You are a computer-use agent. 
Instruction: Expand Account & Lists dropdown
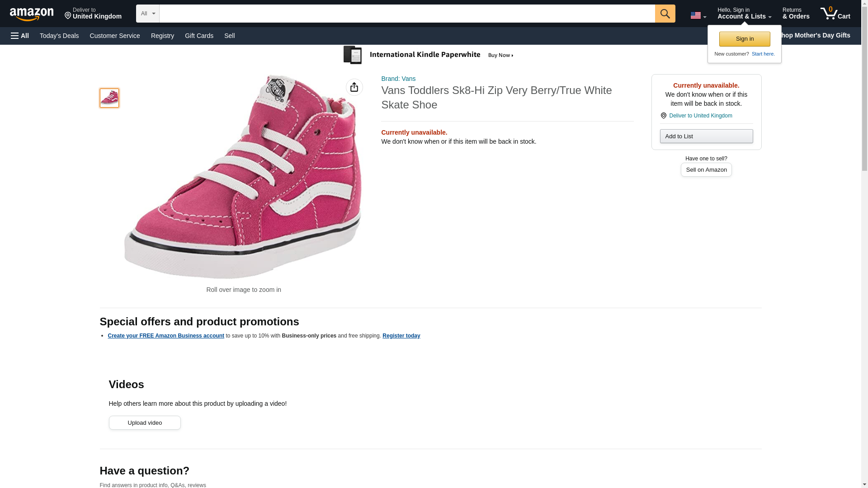click(x=744, y=14)
